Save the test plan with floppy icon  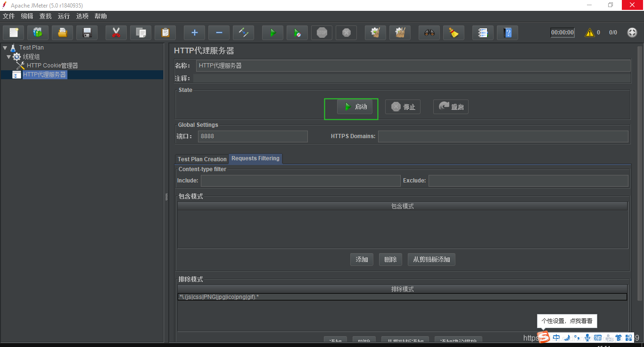pyautogui.click(x=87, y=33)
